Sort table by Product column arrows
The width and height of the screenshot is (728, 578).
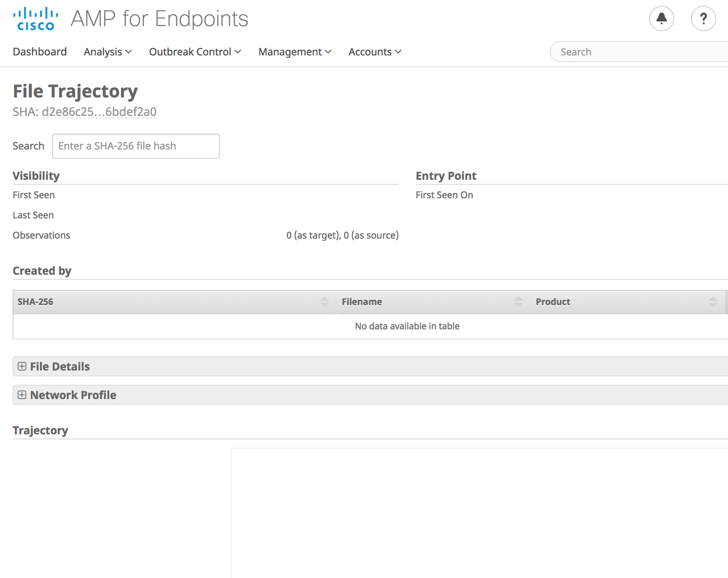[712, 302]
